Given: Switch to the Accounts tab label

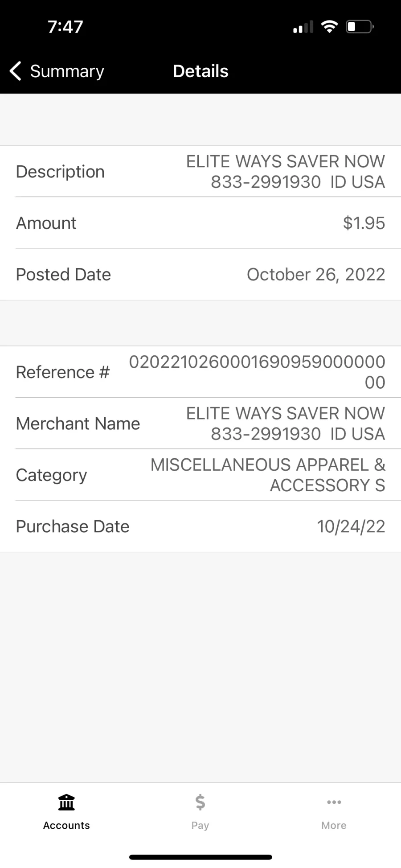Looking at the screenshot, I should (66, 825).
